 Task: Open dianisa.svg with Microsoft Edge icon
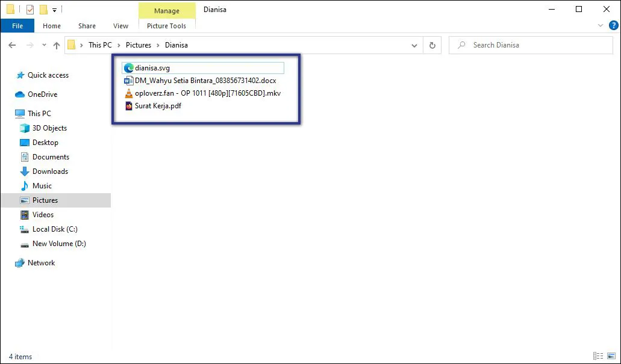(x=128, y=67)
